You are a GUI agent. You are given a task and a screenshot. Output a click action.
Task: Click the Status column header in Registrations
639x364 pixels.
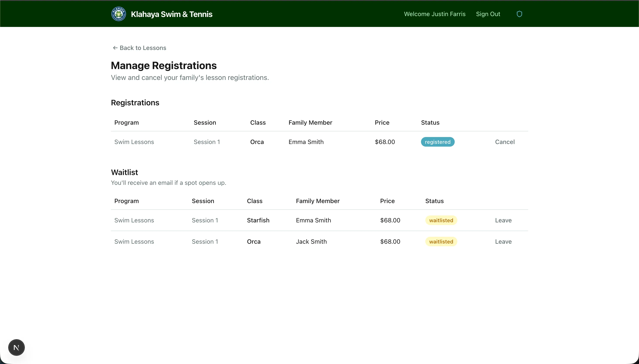tap(429, 122)
